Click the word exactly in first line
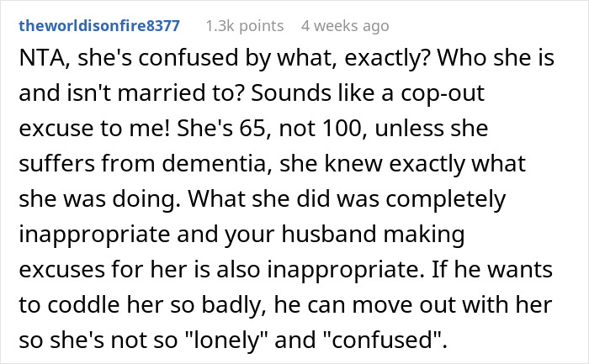 pyautogui.click(x=387, y=58)
